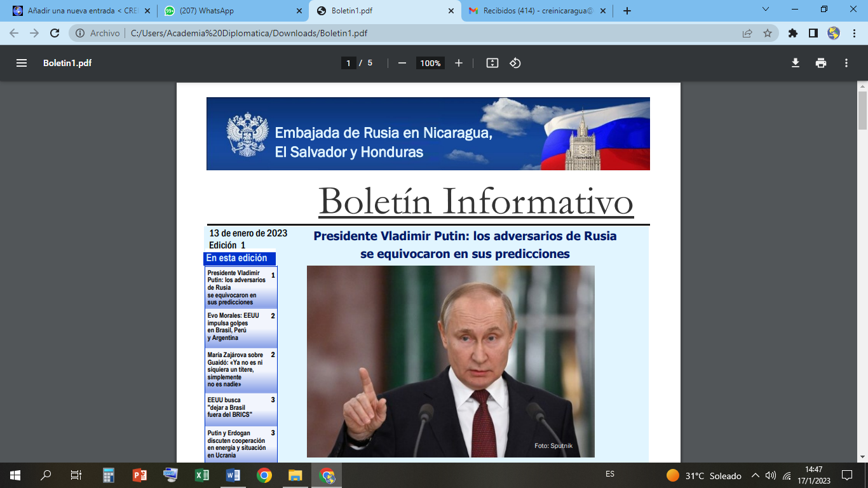Viewport: 868px width, 488px height.
Task: Open the Chrome extensions puzzle icon
Action: [792, 33]
